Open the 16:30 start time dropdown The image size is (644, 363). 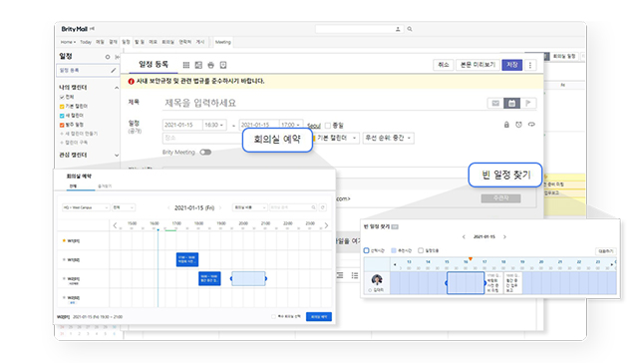(x=214, y=125)
